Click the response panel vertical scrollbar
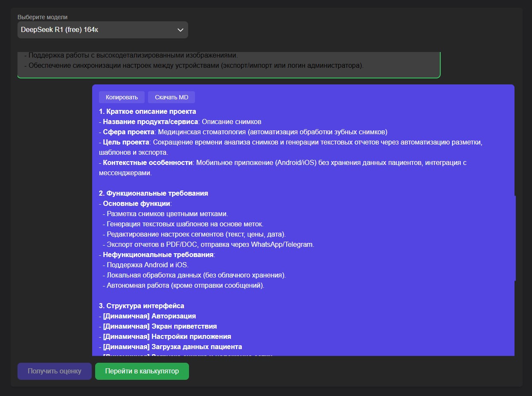532x396 pixels. click(515, 238)
